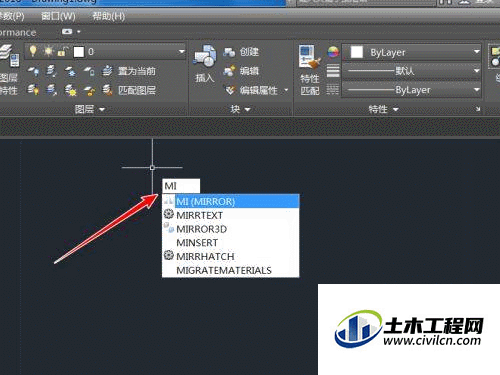Screen dimensions: 500x375
Task: Expand the 块 panel title
Action: tap(241, 109)
